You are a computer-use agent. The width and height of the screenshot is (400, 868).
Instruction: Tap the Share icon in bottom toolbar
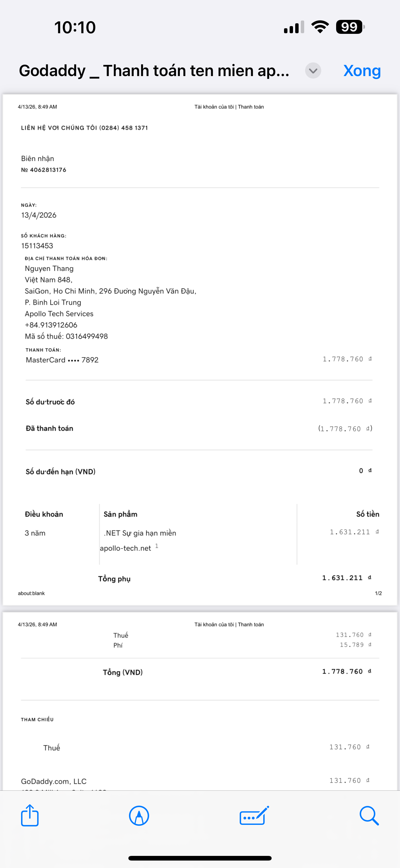[30, 816]
